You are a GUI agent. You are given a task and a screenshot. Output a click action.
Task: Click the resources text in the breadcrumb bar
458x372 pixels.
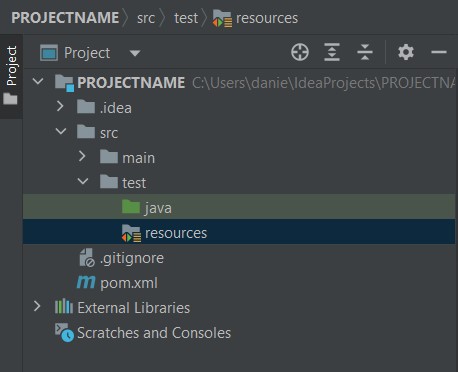pyautogui.click(x=267, y=18)
